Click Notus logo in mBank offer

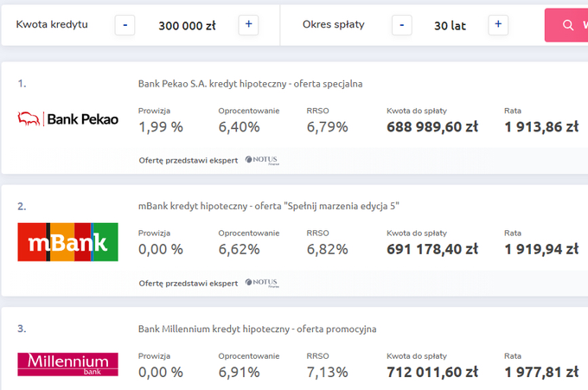click(262, 283)
